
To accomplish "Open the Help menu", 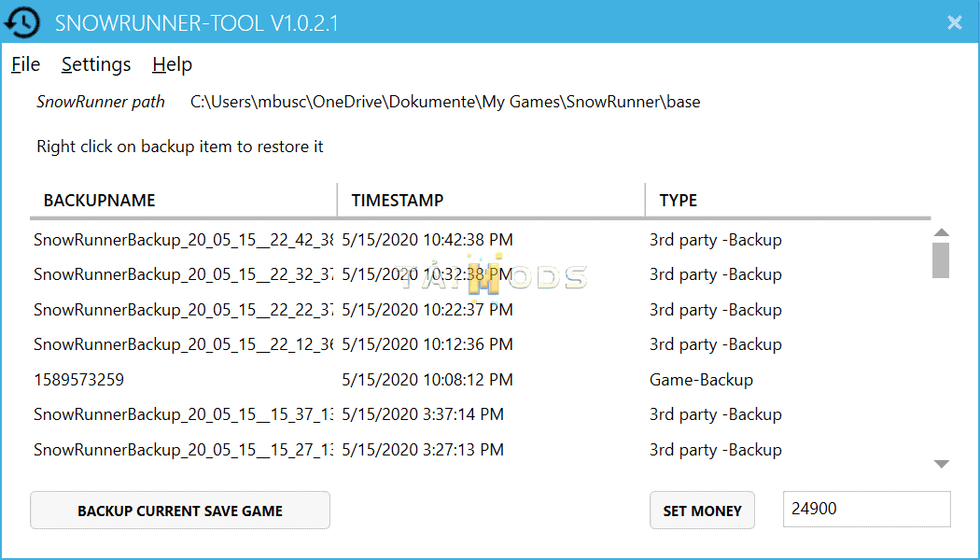I will click(x=172, y=64).
